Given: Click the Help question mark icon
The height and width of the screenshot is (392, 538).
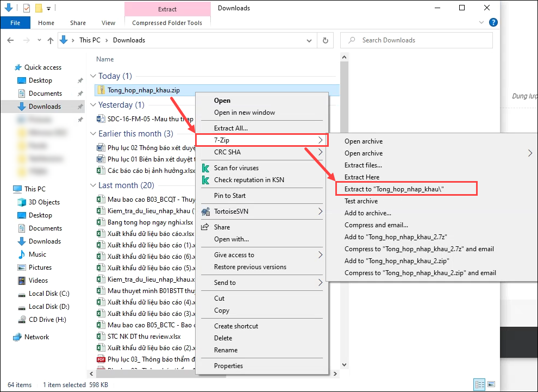Looking at the screenshot, I should pos(493,23).
